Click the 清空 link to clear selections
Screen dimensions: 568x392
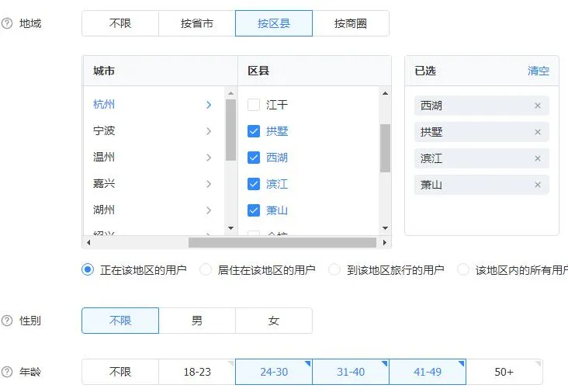[539, 71]
